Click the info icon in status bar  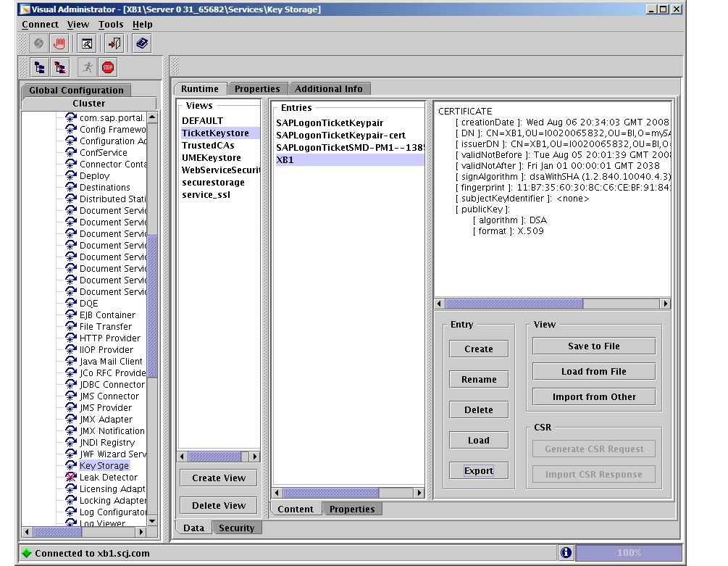pos(566,552)
